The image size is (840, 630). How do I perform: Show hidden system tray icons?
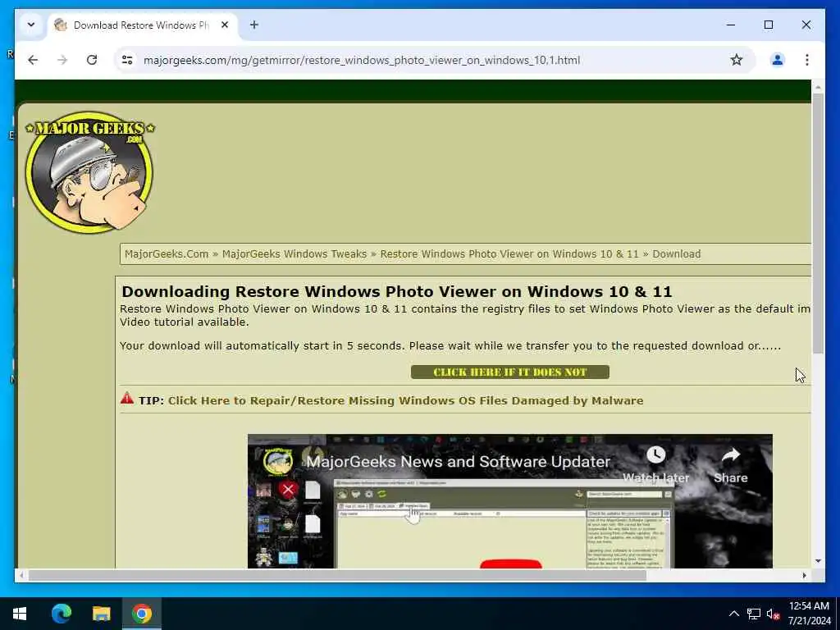(734, 614)
